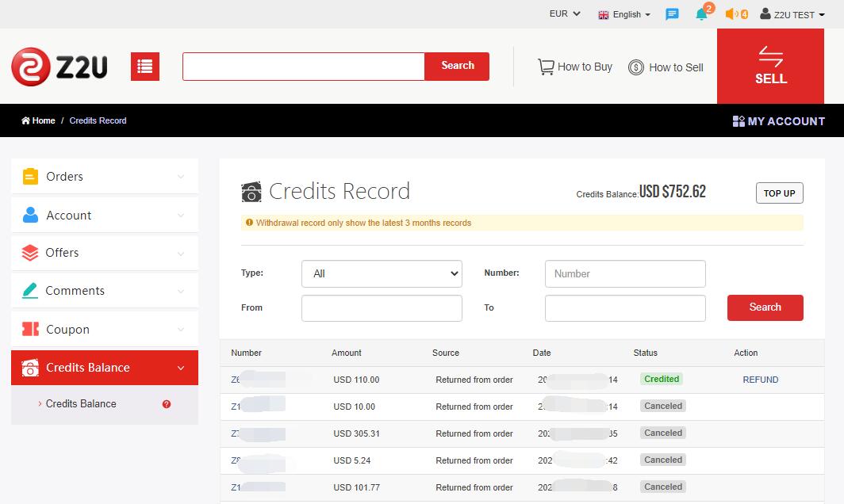The image size is (844, 504).
Task: Open the EUR currency dropdown
Action: tap(564, 13)
